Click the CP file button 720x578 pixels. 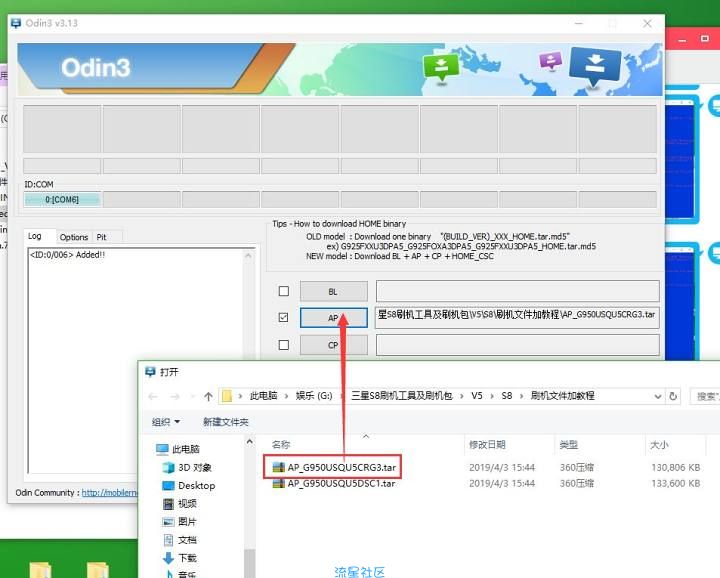[334, 345]
